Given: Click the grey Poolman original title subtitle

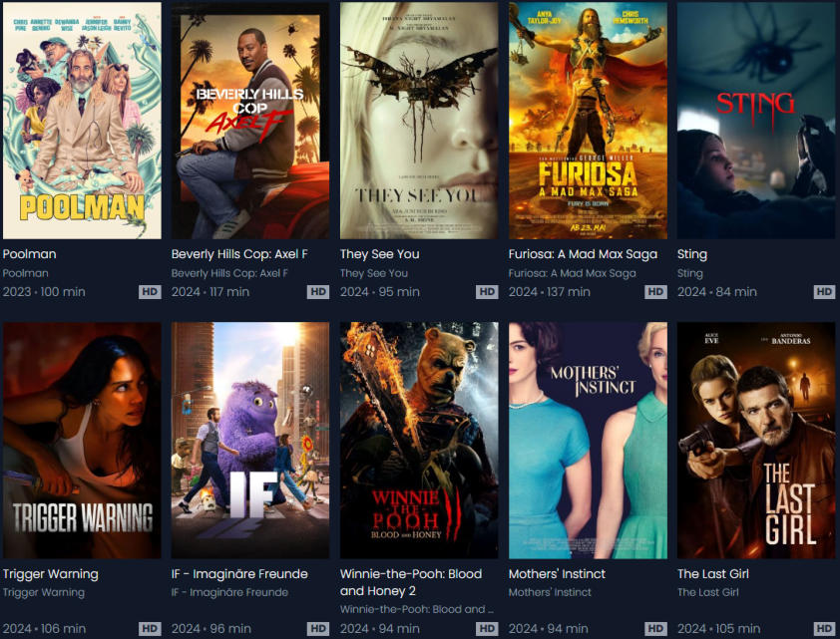Looking at the screenshot, I should click(26, 273).
